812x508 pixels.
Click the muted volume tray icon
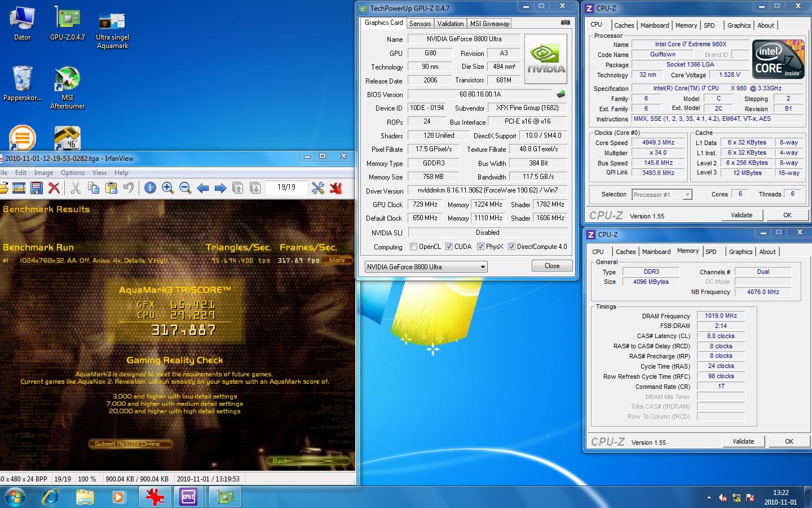(723, 497)
